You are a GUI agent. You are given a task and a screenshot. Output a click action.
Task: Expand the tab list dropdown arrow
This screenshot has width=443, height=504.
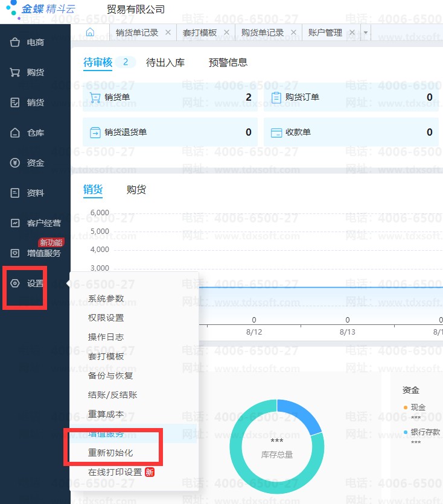pyautogui.click(x=366, y=33)
